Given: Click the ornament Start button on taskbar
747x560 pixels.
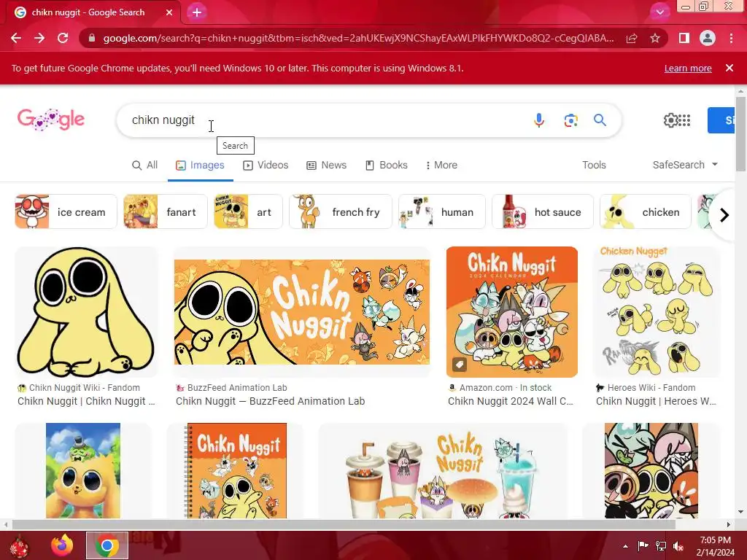Looking at the screenshot, I should 18,546.
